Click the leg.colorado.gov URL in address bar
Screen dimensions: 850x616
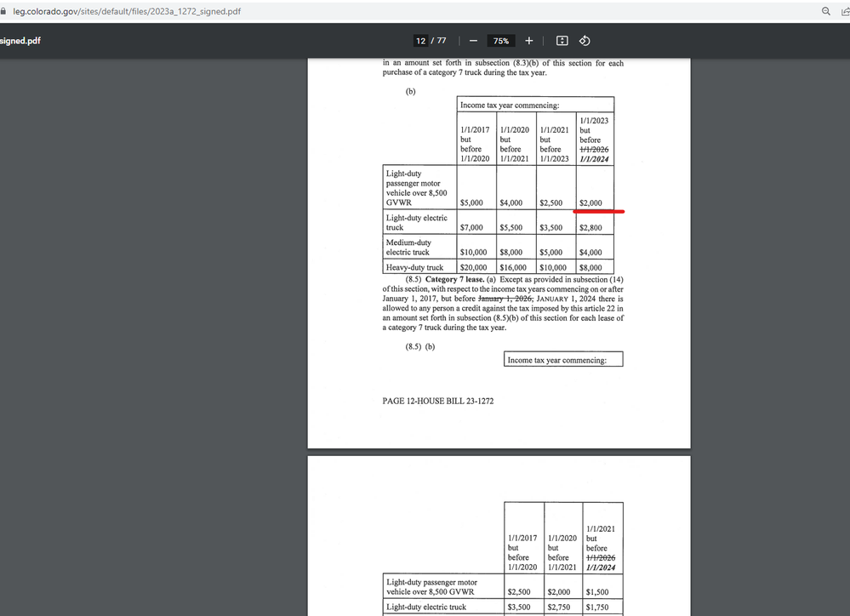coord(127,11)
